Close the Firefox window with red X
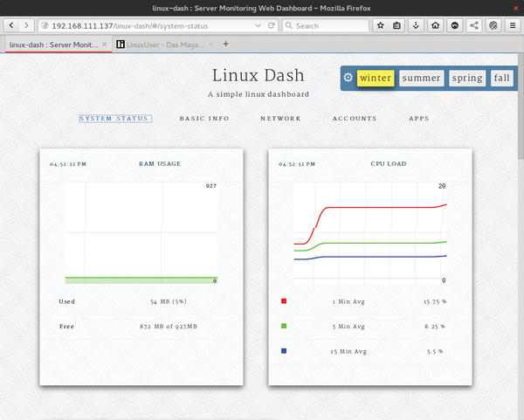This screenshot has width=524, height=420. [515, 8]
